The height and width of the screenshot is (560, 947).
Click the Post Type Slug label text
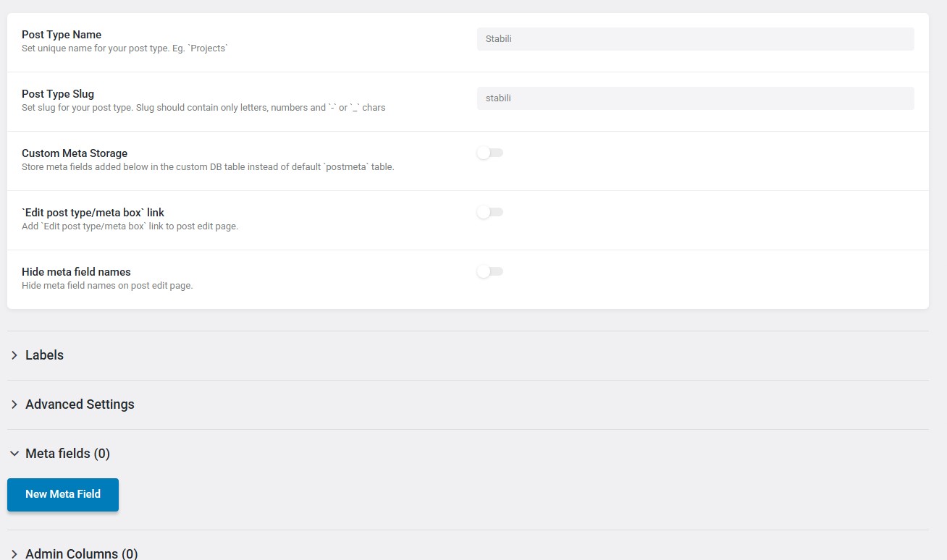58,94
